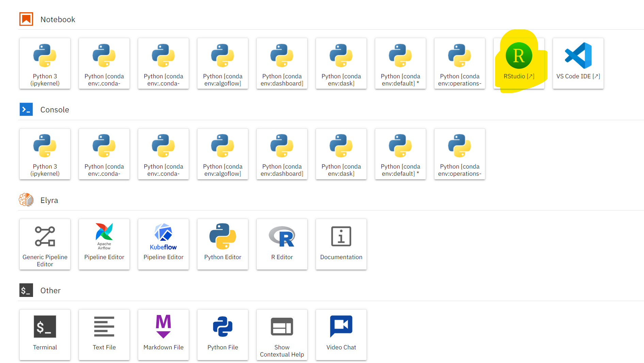Screen dimensions: 644x363
Task: Open the Elyra R Editor
Action: pyautogui.click(x=282, y=244)
